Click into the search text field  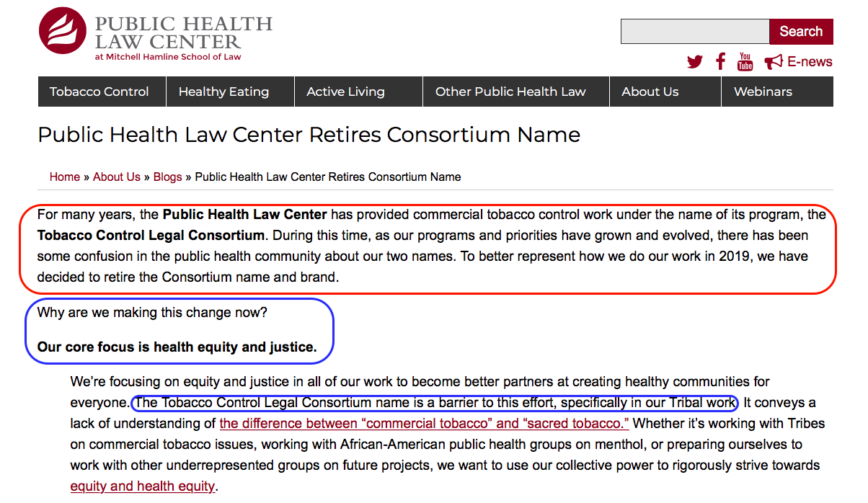[x=695, y=32]
